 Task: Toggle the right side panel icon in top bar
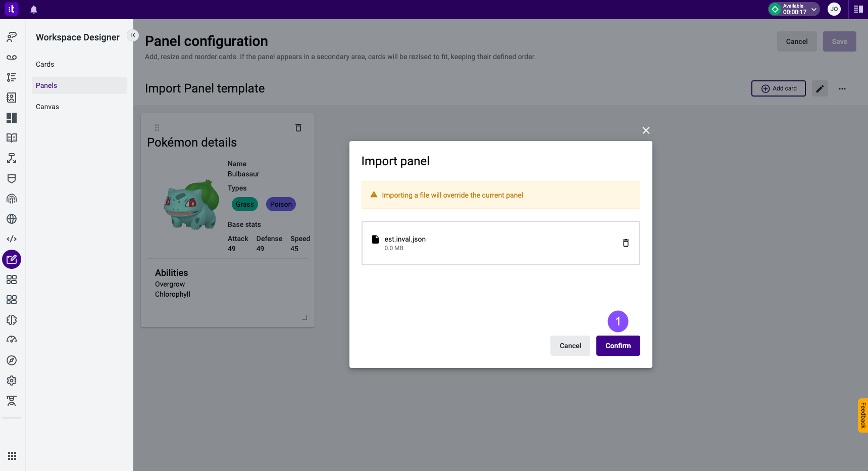(858, 9)
